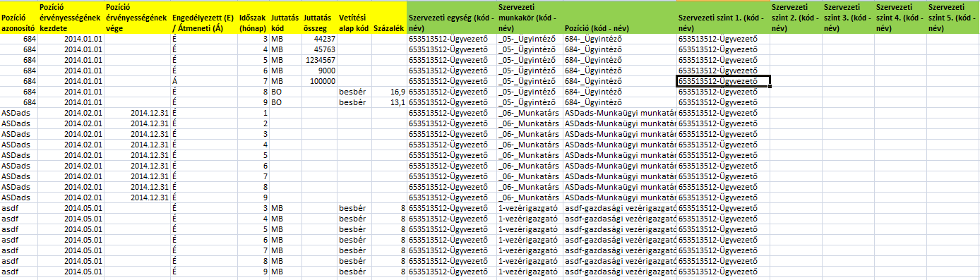
Task: Select period value 2 in the ASDads rows
Action: coord(254,123)
